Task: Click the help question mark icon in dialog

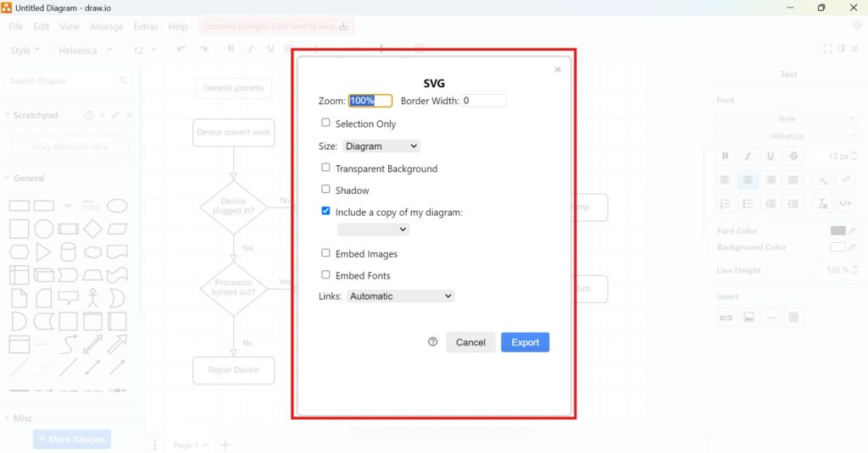Action: (433, 342)
